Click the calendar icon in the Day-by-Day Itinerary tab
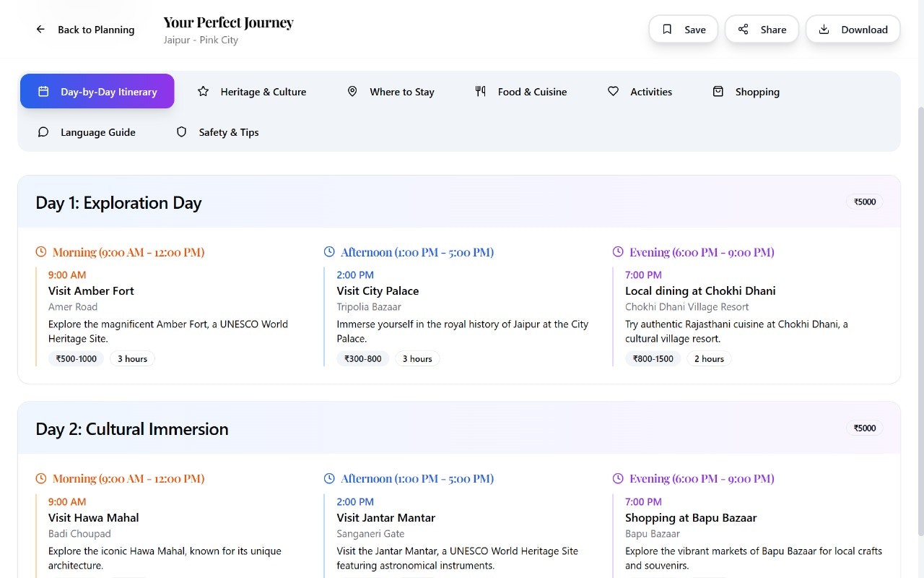The height and width of the screenshot is (578, 924). (43, 92)
